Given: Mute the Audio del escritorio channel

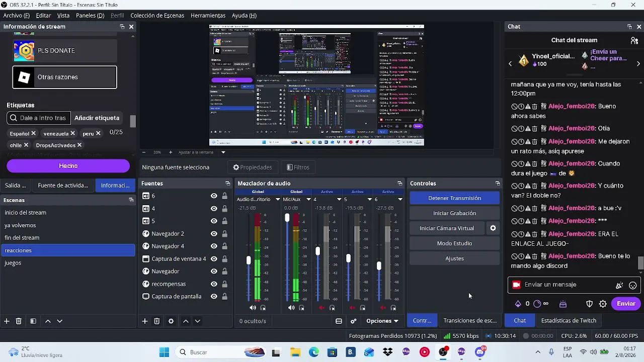Looking at the screenshot, I should 253,308.
